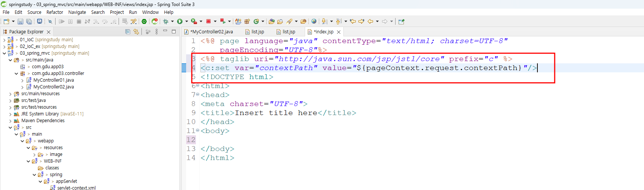Open the Debug configurations dropdown arrow
The image size is (644, 190).
click(x=172, y=21)
